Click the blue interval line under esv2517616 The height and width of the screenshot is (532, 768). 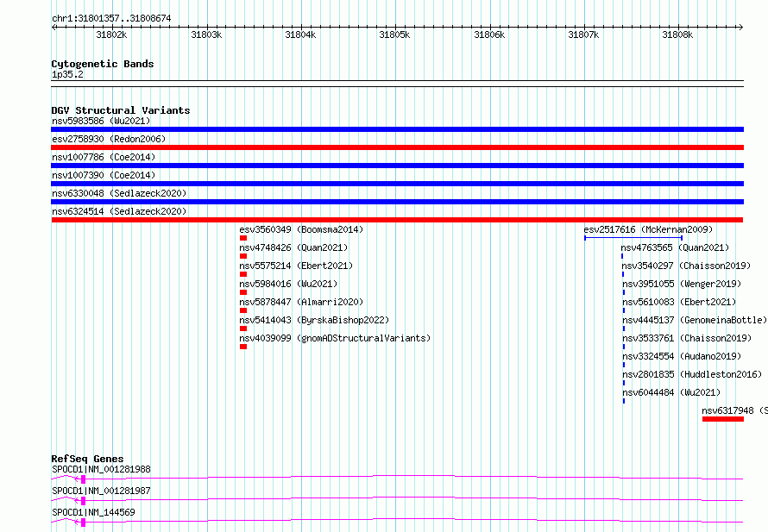pyautogui.click(x=633, y=238)
